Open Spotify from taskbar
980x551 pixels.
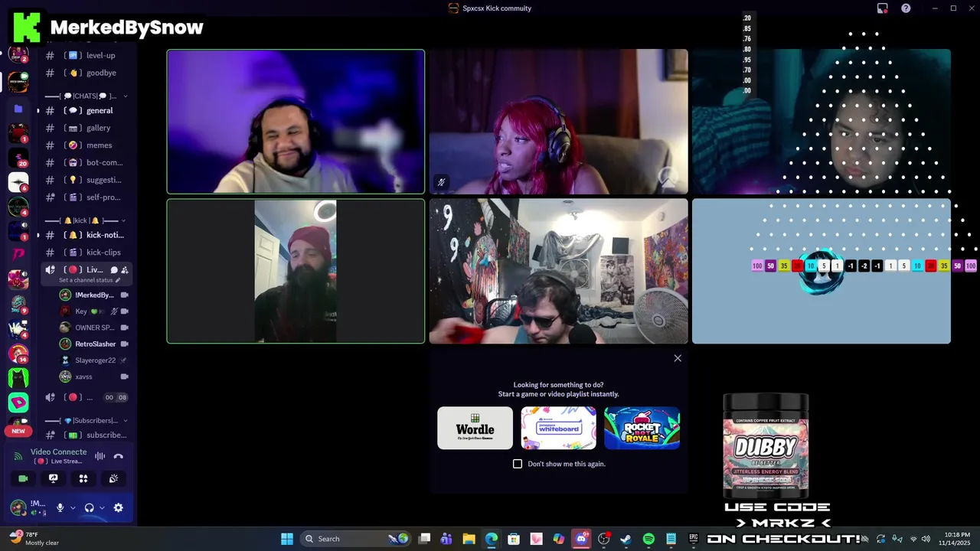pos(648,539)
